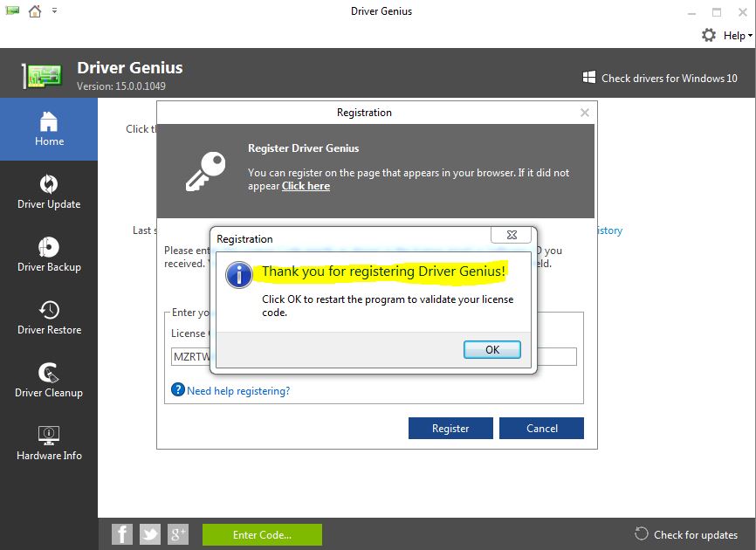This screenshot has height=550, width=756.
Task: Open settings via the gear icon
Action: point(708,35)
